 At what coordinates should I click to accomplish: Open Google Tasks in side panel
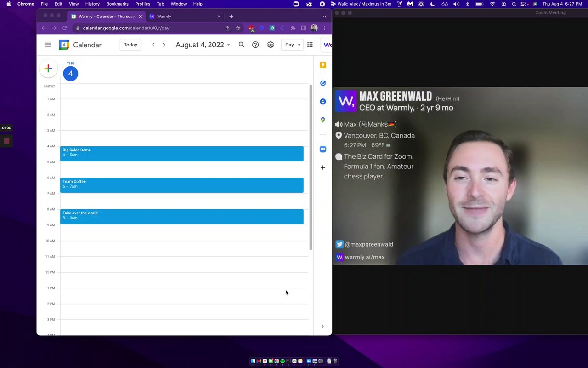point(323,83)
